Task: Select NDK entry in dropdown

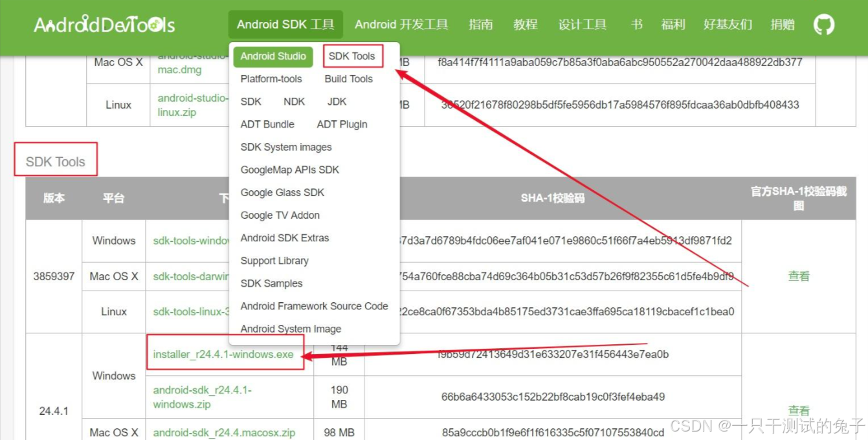Action: pos(294,102)
